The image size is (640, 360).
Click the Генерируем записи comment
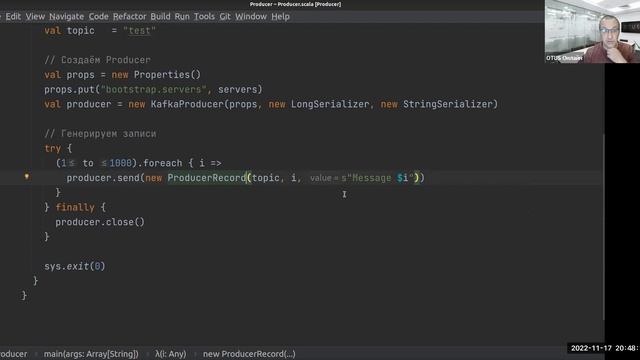(x=100, y=134)
